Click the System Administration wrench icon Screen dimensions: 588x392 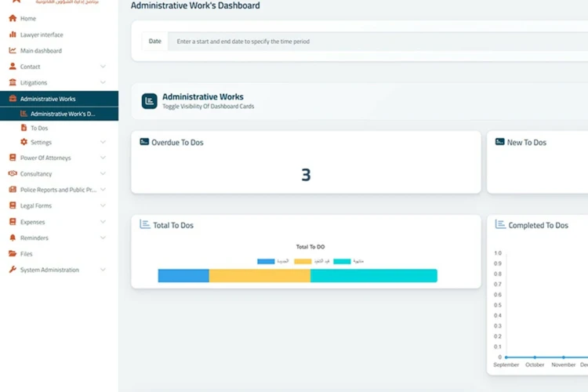(13, 270)
